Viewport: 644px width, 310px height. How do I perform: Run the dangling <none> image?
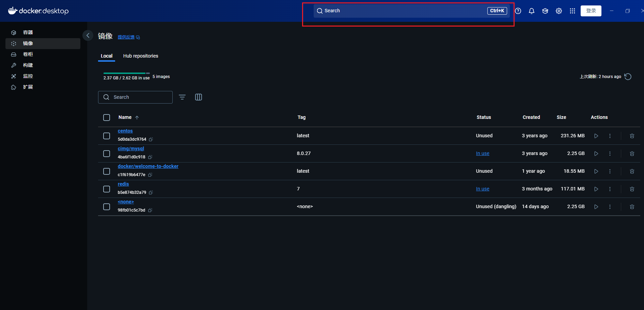pos(596,207)
